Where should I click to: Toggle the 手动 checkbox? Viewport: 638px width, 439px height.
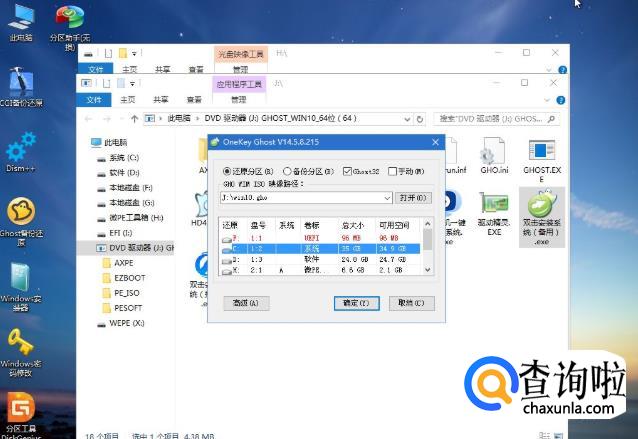pyautogui.click(x=392, y=171)
